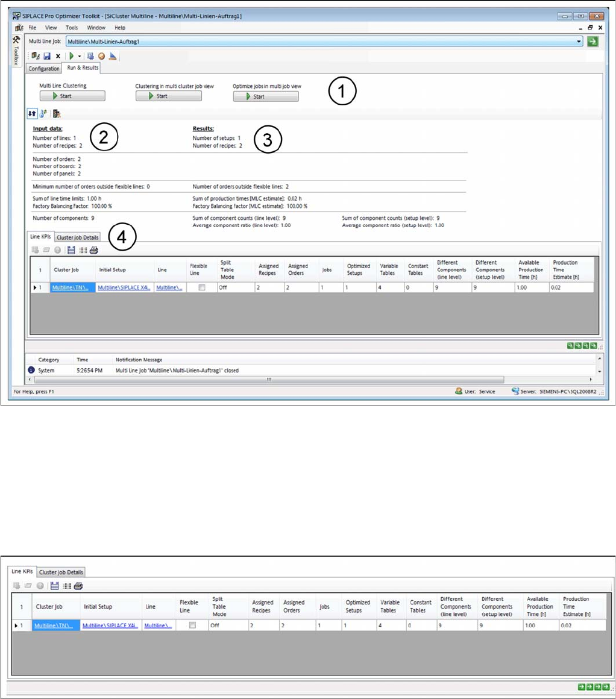The width and height of the screenshot is (616, 699).
Task: Select row 1 arrow marker in lower cropped panel
Action: point(16,625)
